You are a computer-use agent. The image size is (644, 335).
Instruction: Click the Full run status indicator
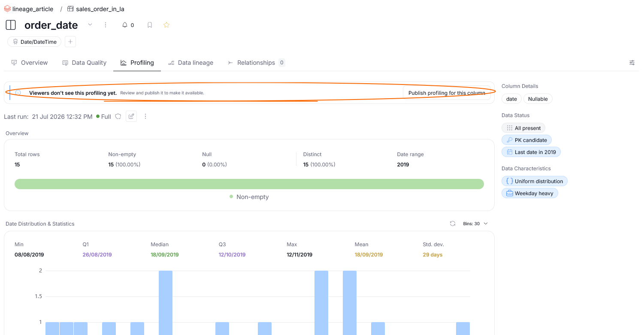(x=104, y=116)
